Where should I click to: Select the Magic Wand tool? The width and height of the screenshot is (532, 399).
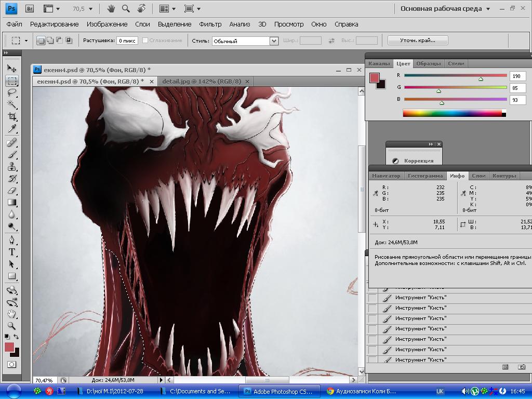pyautogui.click(x=12, y=104)
